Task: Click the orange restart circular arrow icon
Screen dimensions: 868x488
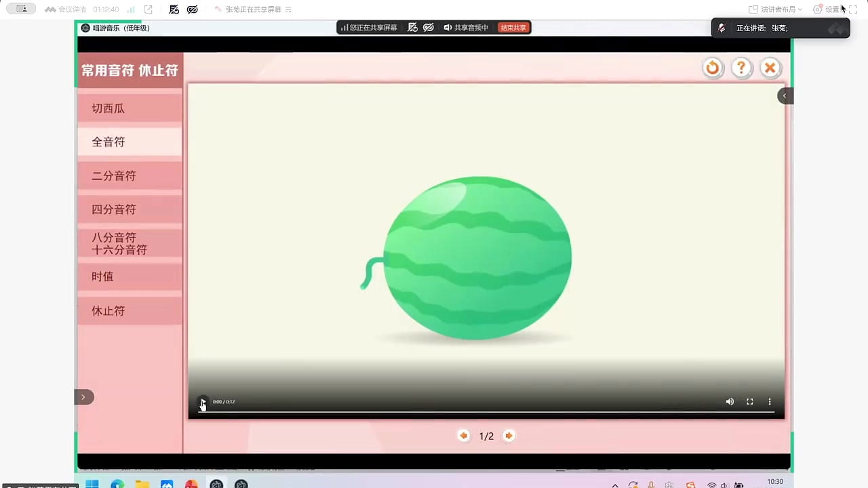Action: tap(713, 68)
